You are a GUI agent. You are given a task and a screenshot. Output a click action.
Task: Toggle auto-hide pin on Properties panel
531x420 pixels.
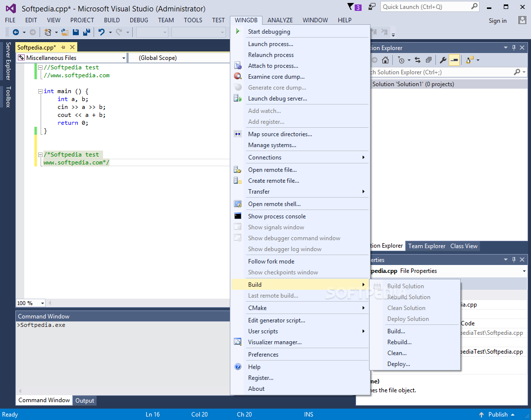click(x=514, y=260)
